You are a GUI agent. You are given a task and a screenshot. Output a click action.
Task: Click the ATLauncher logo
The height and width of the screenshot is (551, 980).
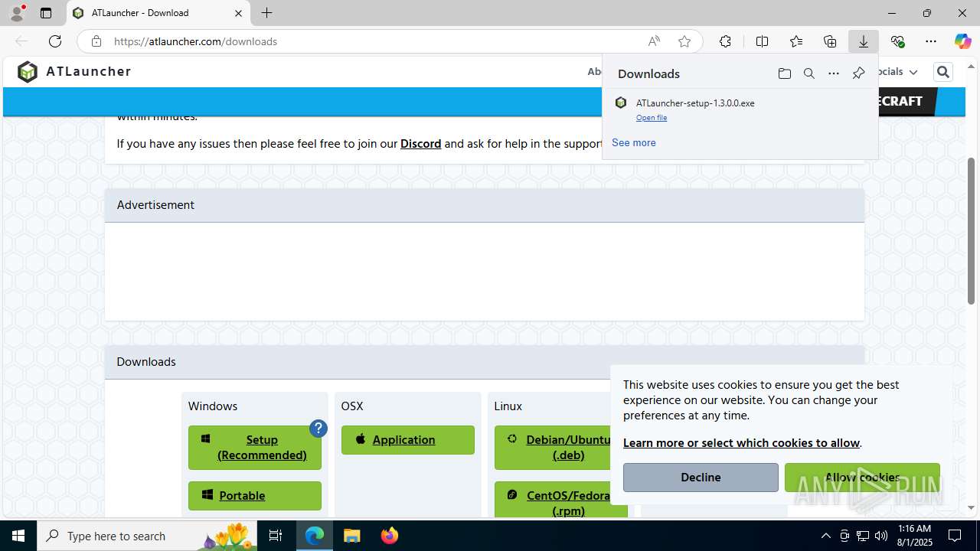tap(74, 71)
